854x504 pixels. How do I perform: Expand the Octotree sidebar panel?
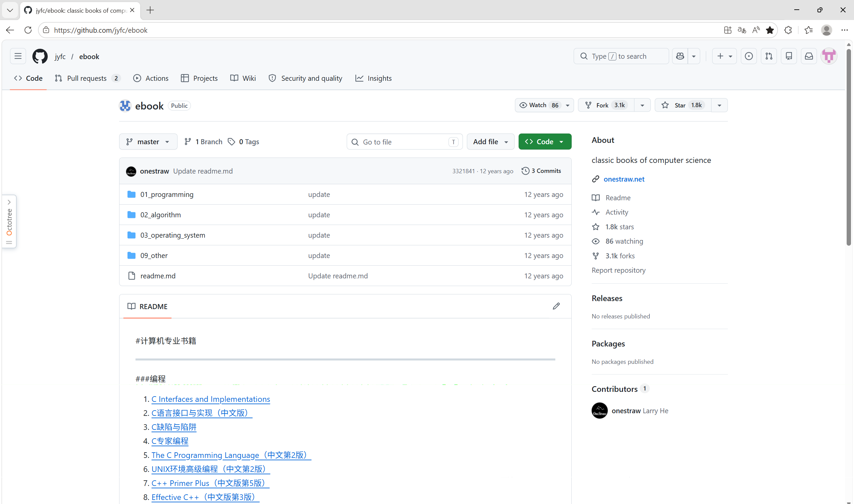pos(9,222)
